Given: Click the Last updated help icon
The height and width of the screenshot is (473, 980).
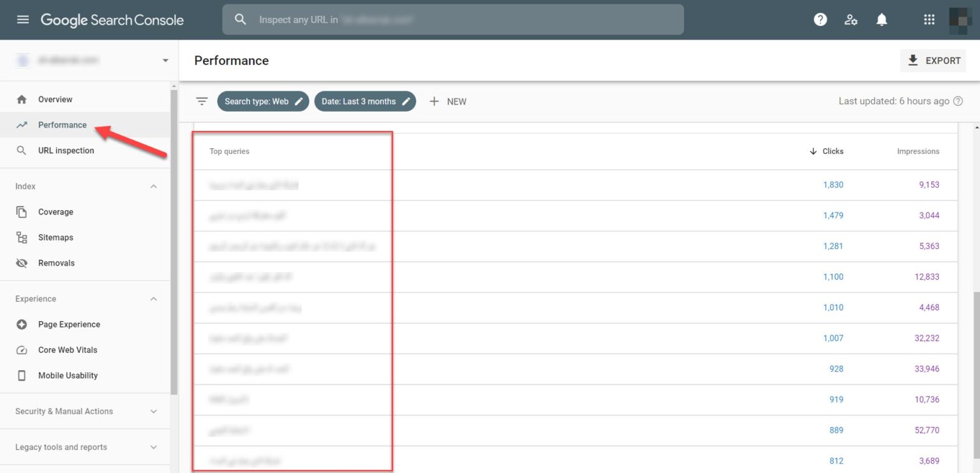Looking at the screenshot, I should tap(958, 101).
